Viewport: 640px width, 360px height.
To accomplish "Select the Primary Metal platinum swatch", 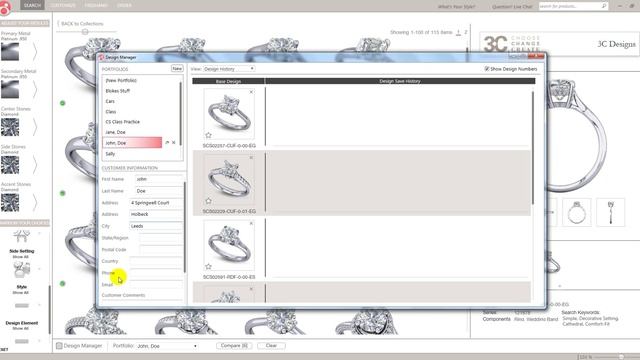I will point(10,51).
